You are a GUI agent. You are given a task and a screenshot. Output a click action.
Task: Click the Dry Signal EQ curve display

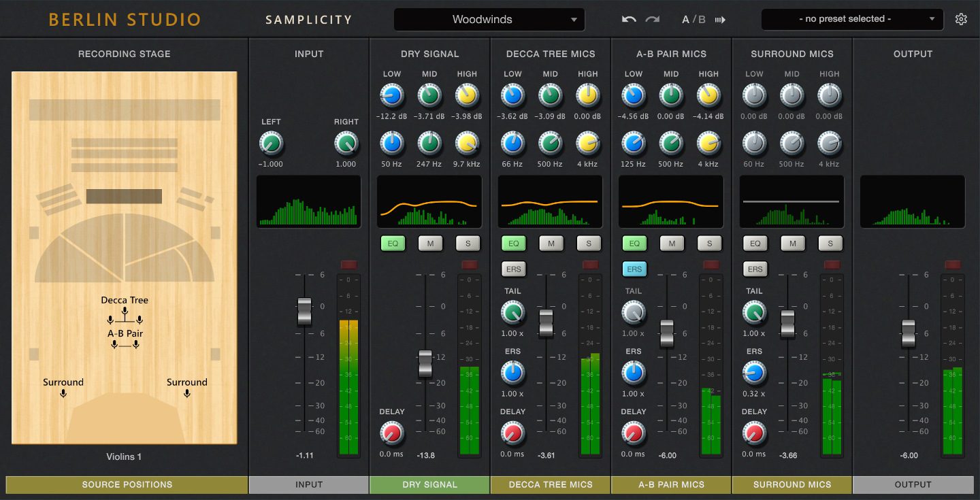coord(429,201)
